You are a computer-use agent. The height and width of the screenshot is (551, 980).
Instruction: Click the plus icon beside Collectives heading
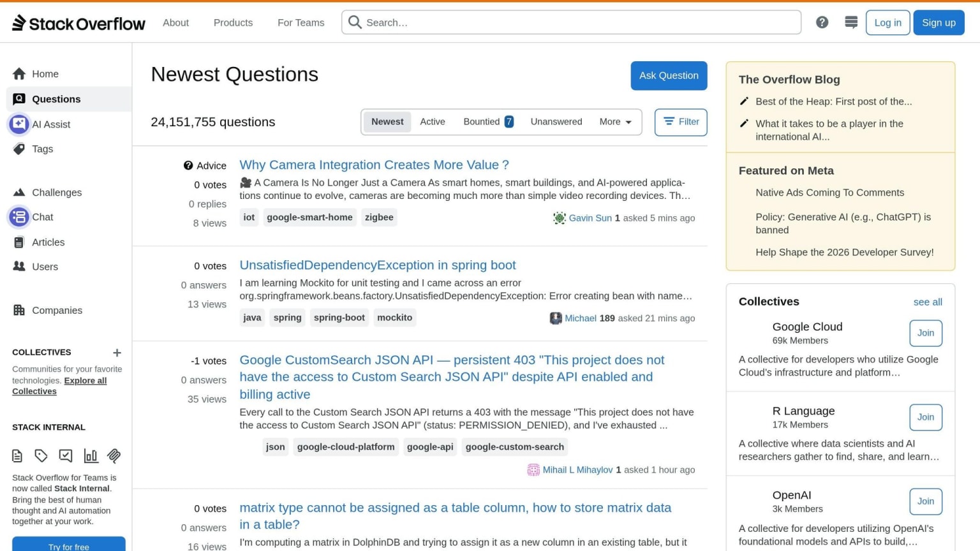(x=117, y=353)
